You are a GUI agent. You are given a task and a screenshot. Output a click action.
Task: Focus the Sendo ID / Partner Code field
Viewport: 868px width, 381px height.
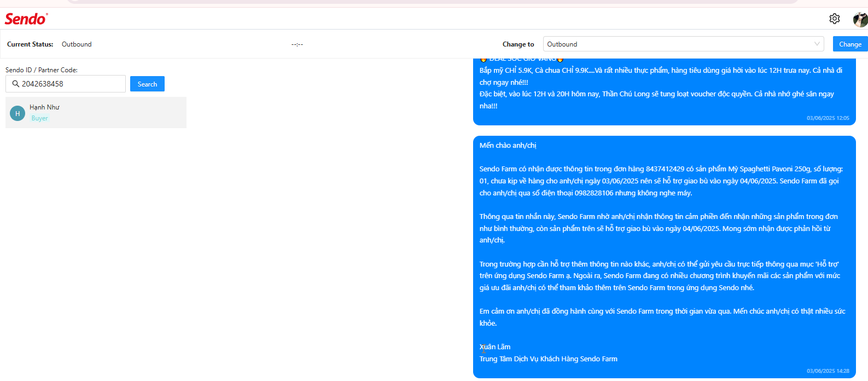pos(66,84)
